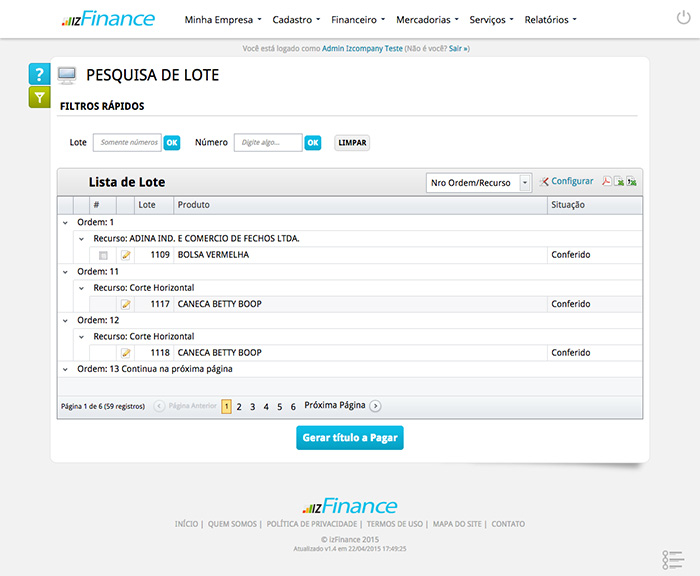Image resolution: width=700 pixels, height=576 pixels.
Task: Focus the Lote number input field
Action: pyautogui.click(x=127, y=143)
